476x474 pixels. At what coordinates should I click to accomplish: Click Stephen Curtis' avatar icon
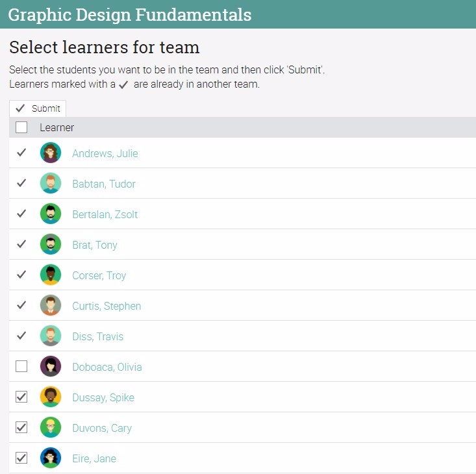pyautogui.click(x=51, y=306)
